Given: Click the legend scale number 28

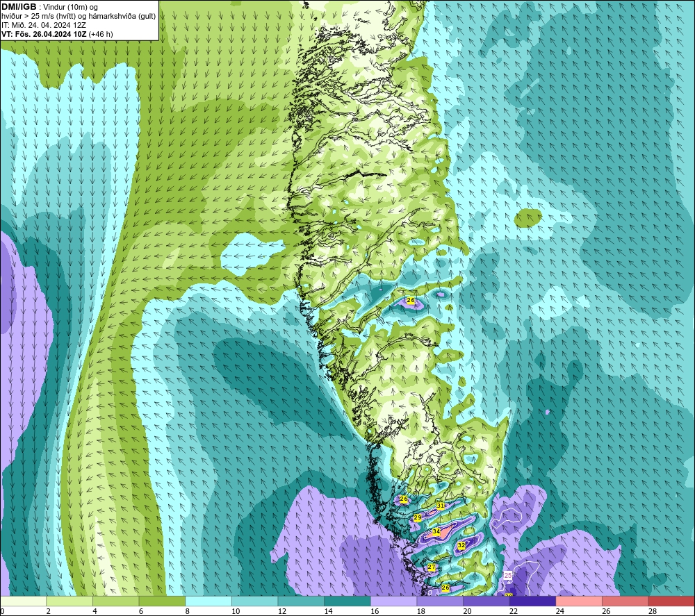Looking at the screenshot, I should (653, 611).
